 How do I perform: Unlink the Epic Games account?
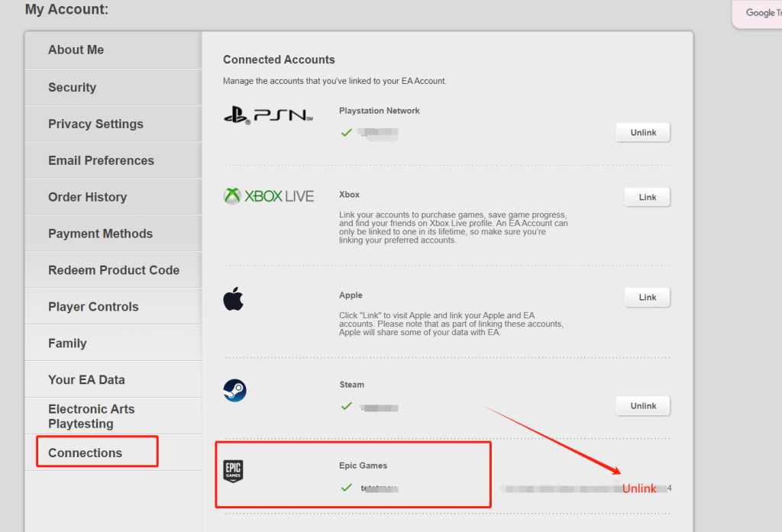[639, 488]
